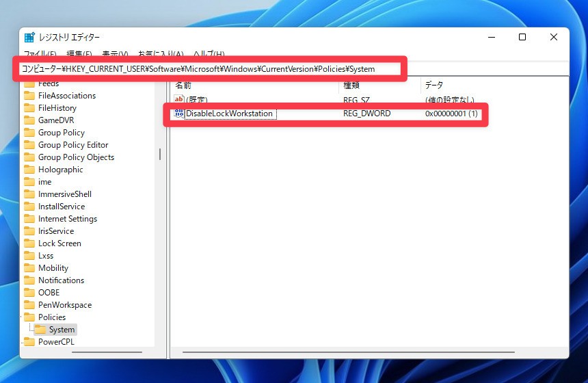Click the Lxss folder icon
The width and height of the screenshot is (588, 383).
pos(29,256)
